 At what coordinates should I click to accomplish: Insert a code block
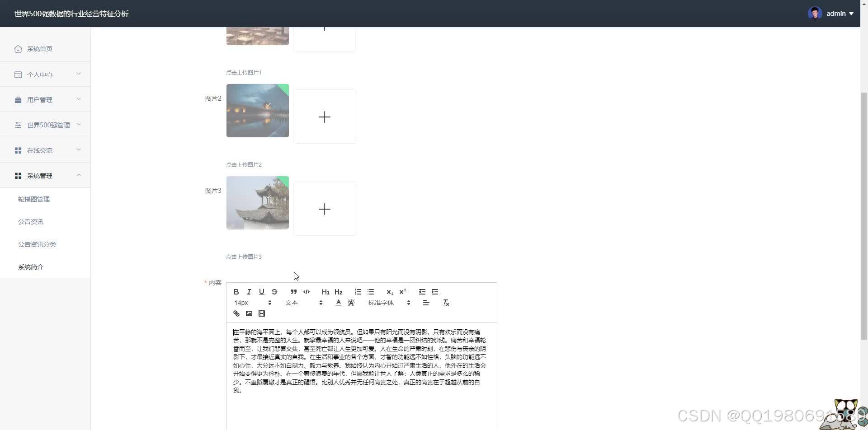click(x=307, y=291)
